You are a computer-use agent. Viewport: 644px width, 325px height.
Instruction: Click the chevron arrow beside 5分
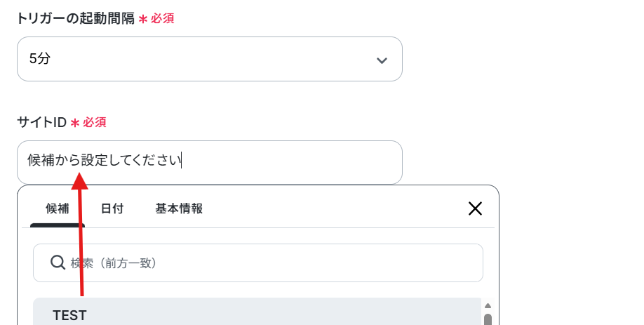pos(382,60)
